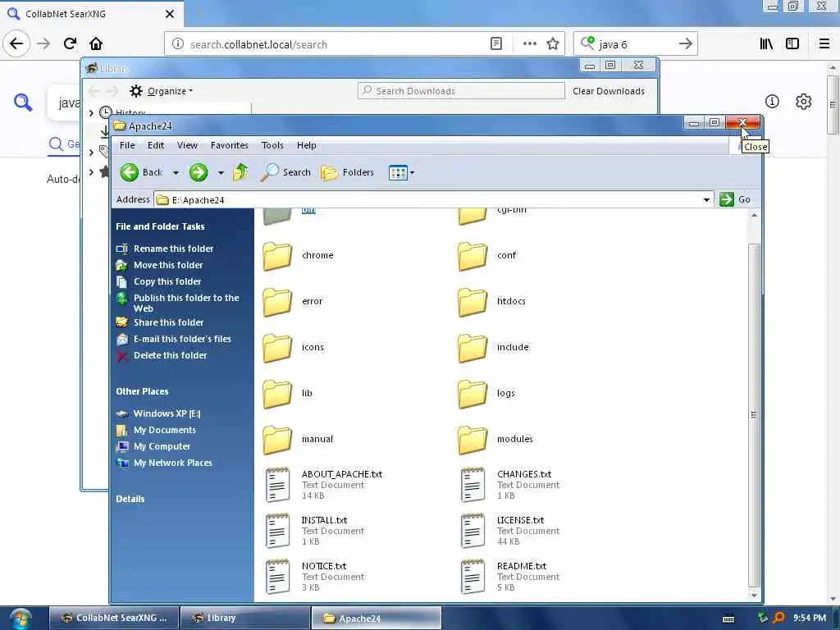Reload the page in Firefox
Viewport: 840px width, 630px height.
[x=70, y=43]
